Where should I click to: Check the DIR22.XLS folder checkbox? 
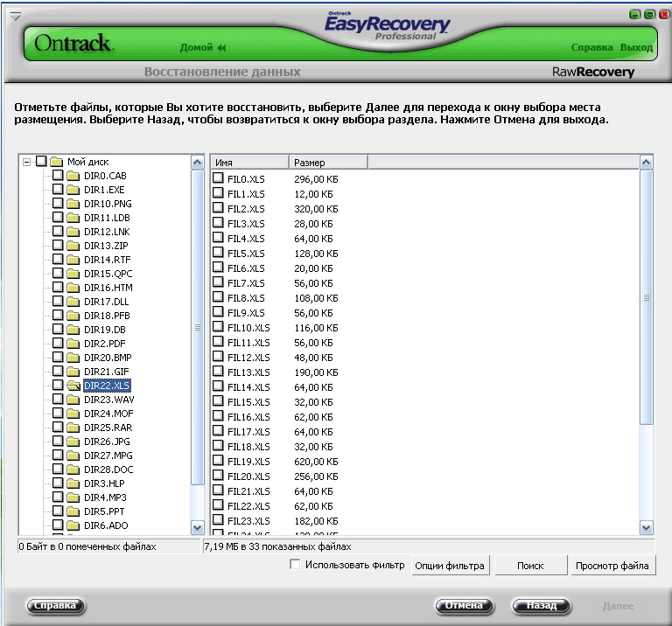tap(58, 385)
